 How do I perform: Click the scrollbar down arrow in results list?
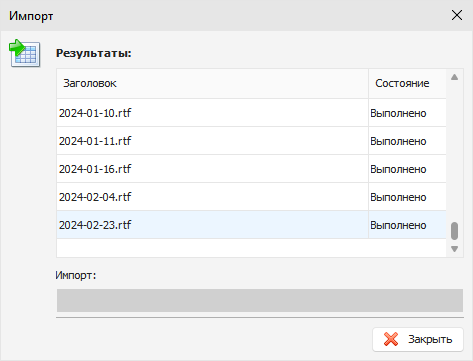coord(454,249)
